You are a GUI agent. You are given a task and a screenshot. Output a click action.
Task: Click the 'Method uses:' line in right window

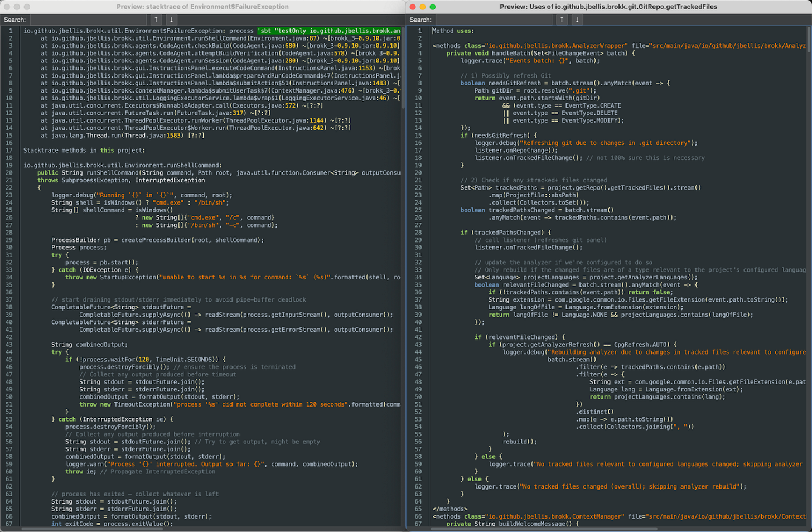coord(453,31)
